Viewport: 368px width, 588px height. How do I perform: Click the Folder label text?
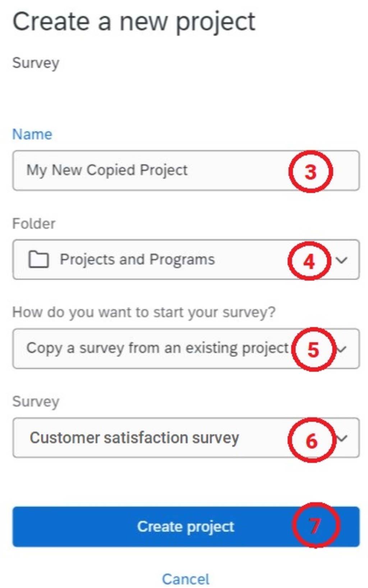(33, 224)
